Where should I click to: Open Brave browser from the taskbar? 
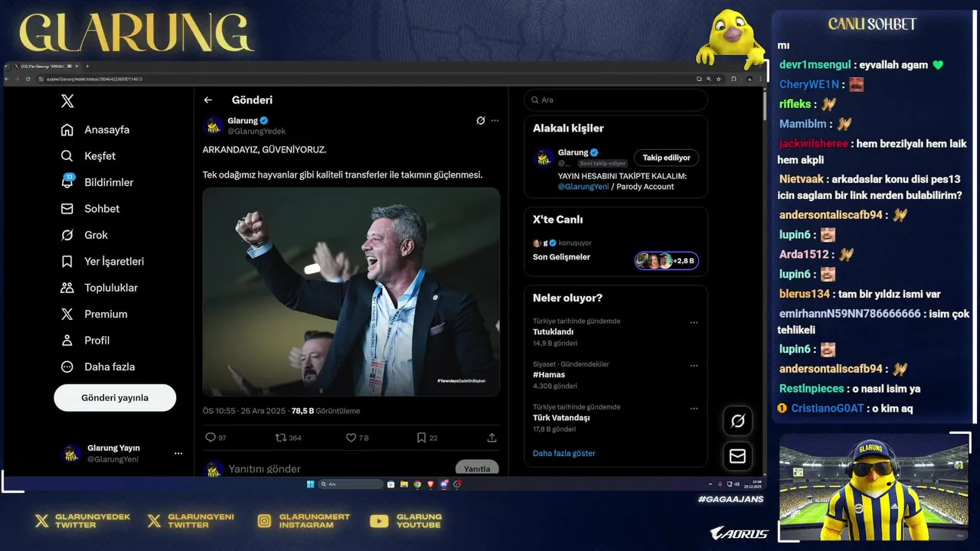pos(430,484)
